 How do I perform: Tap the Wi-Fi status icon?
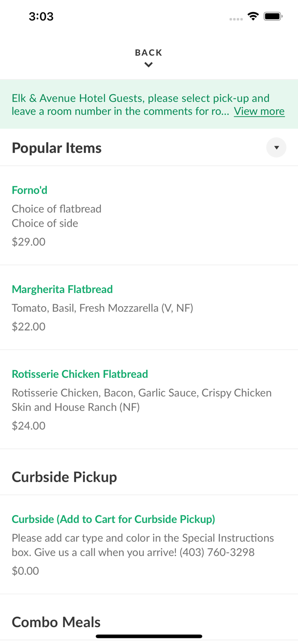point(253,16)
